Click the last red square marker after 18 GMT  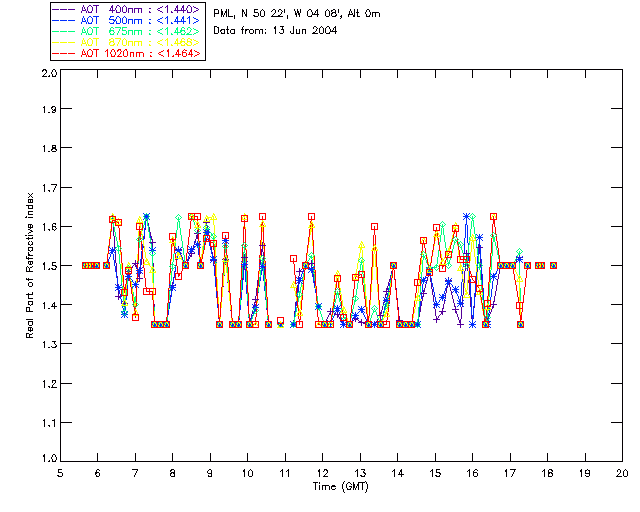pyautogui.click(x=553, y=265)
